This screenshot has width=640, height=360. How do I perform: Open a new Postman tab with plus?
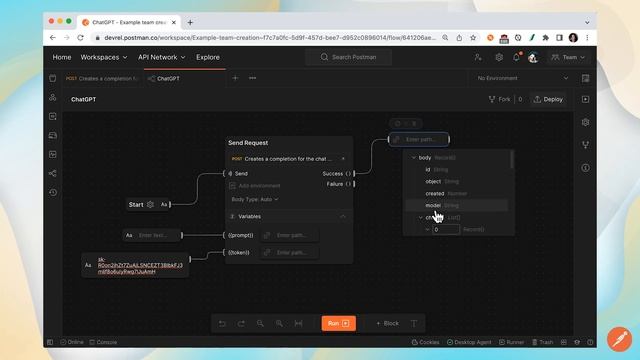point(235,78)
